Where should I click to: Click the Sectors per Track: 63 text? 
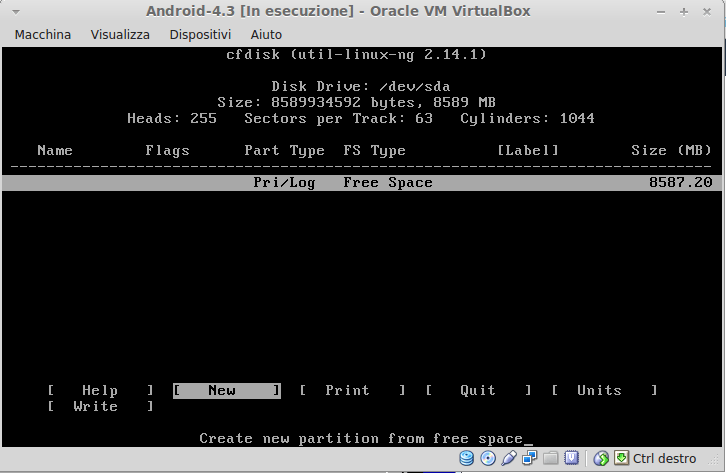click(x=338, y=118)
